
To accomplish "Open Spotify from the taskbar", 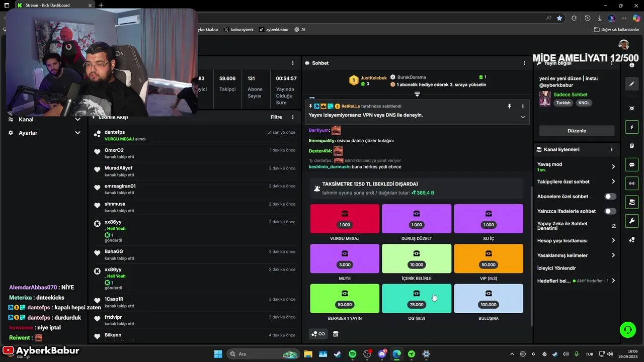I will coord(352,354).
